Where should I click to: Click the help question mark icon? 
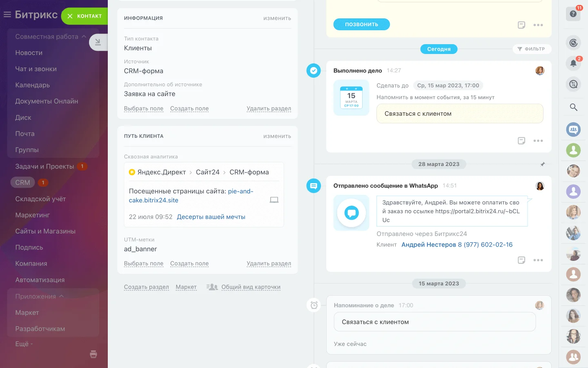pos(573,14)
